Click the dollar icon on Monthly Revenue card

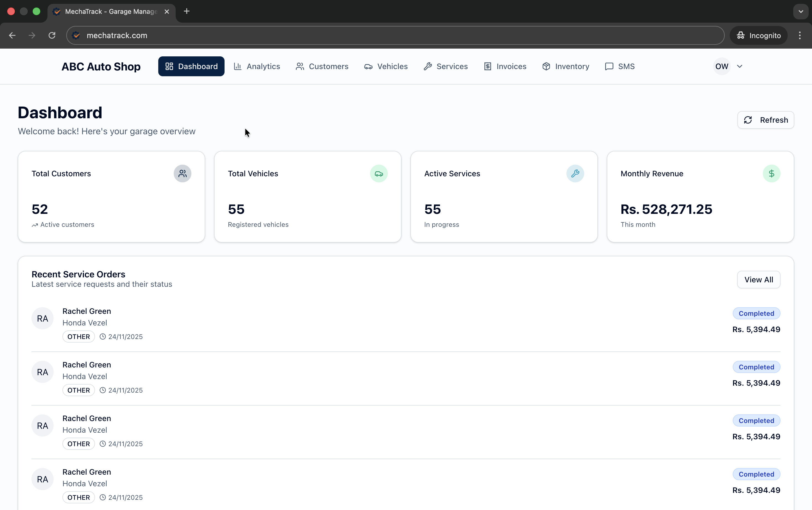(771, 173)
